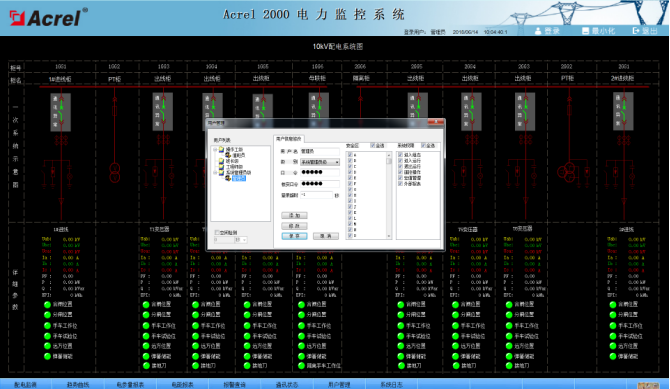Toggle 系统权限 全选 checkbox
The image size is (670, 389).
tap(423, 145)
